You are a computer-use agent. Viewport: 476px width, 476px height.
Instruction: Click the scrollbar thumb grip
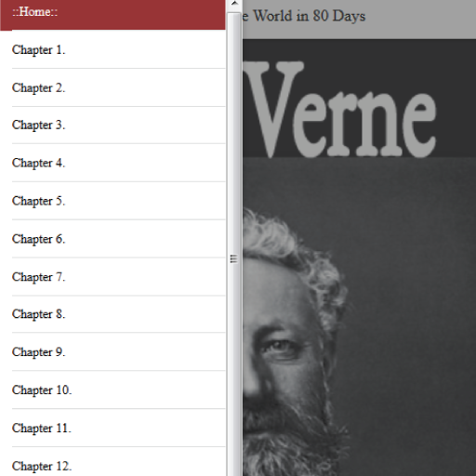click(234, 258)
